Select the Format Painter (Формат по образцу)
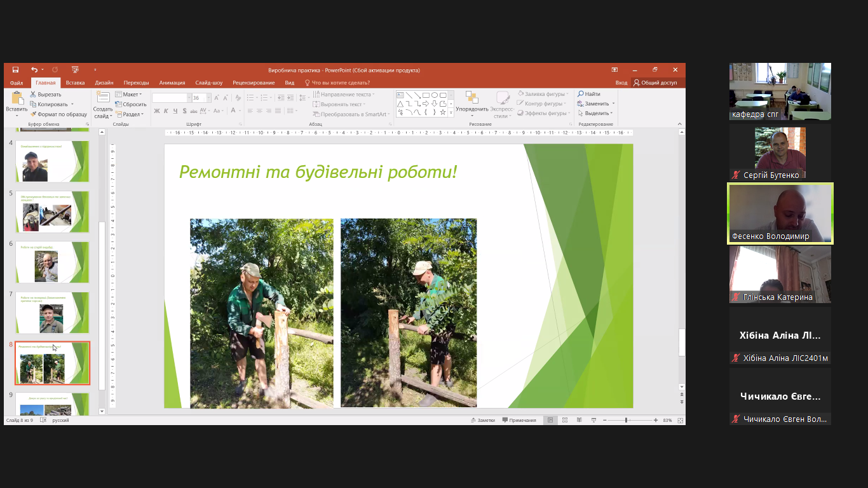 pyautogui.click(x=58, y=114)
